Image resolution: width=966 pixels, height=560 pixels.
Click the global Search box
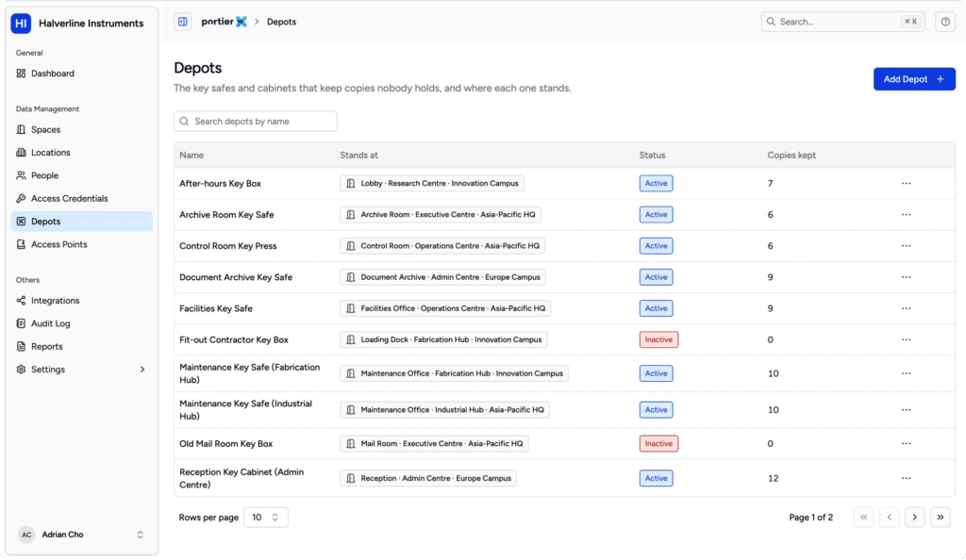coord(842,22)
